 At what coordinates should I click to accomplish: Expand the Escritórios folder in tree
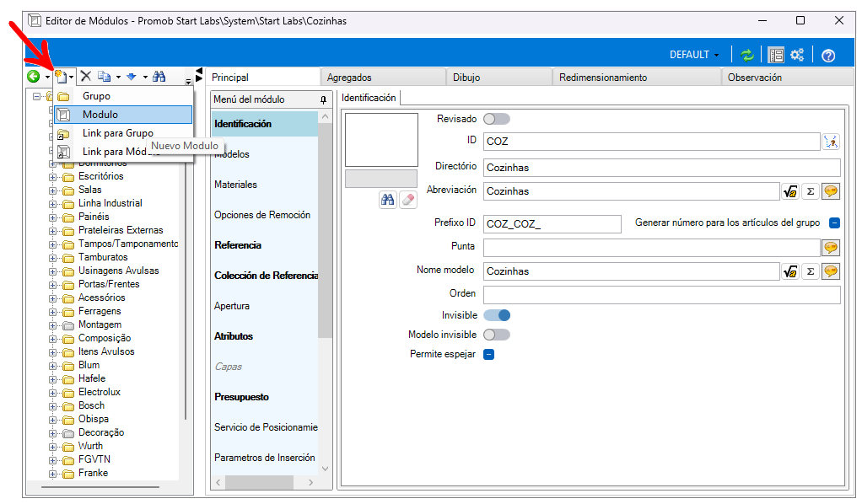point(53,177)
